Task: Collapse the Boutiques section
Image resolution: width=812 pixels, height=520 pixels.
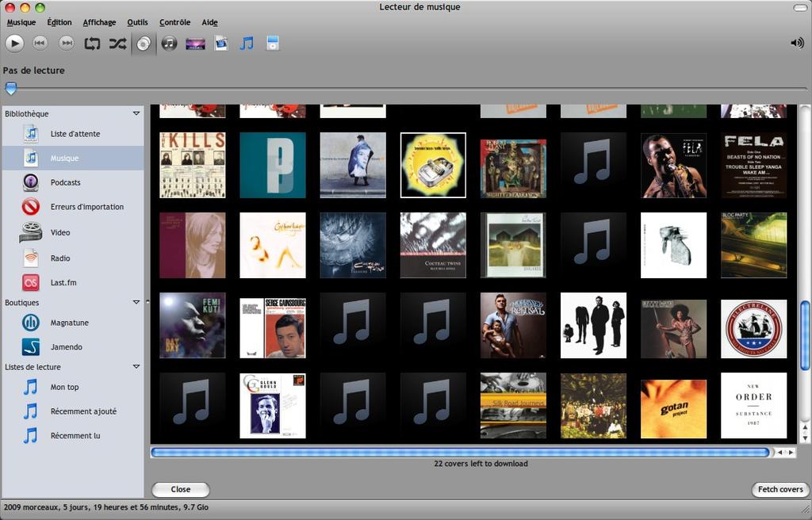Action: 136,303
